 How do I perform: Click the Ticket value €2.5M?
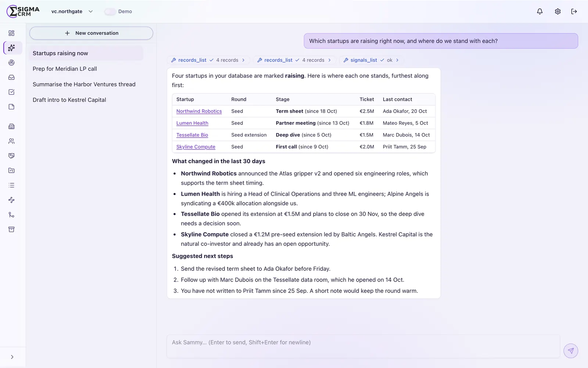367,111
